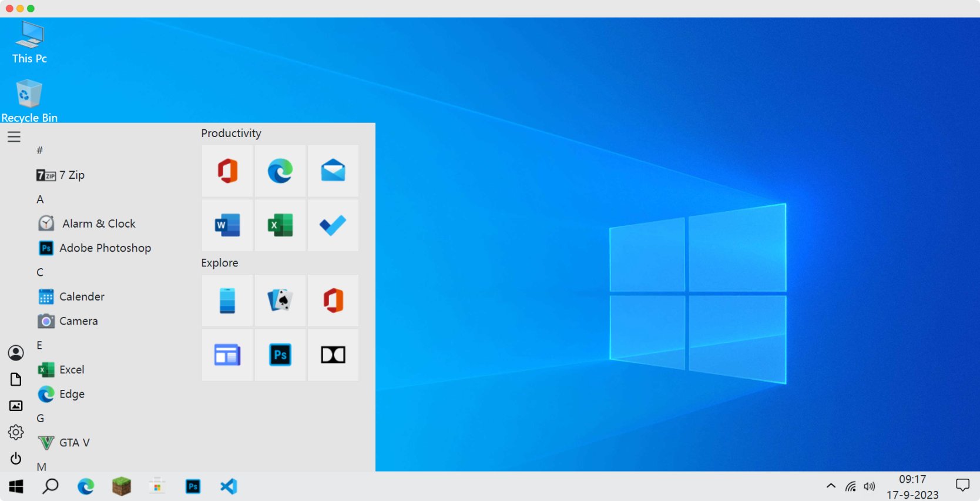Launch the Photoshop tile under Explore
The image size is (980, 501).
pos(280,355)
